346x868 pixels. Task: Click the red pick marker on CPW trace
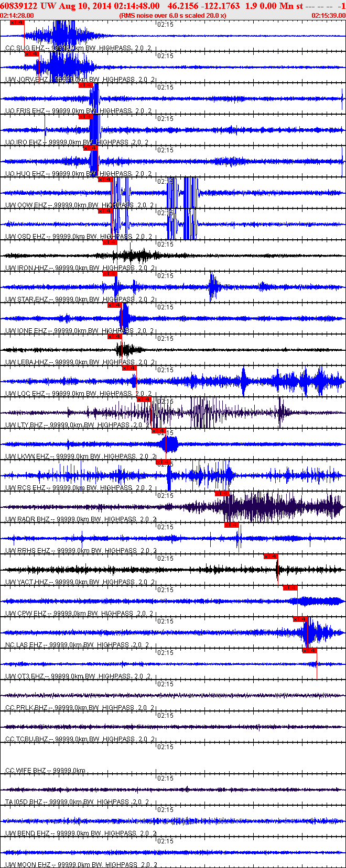[x=290, y=588]
